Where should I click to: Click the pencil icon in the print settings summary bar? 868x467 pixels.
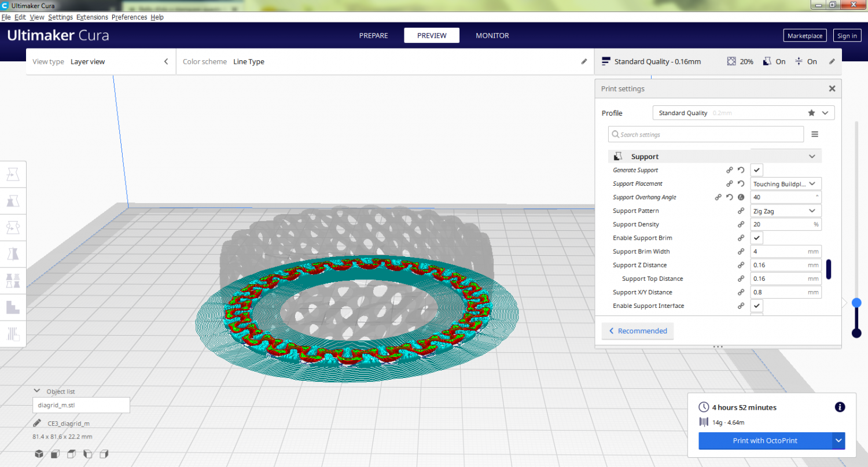[832, 61]
